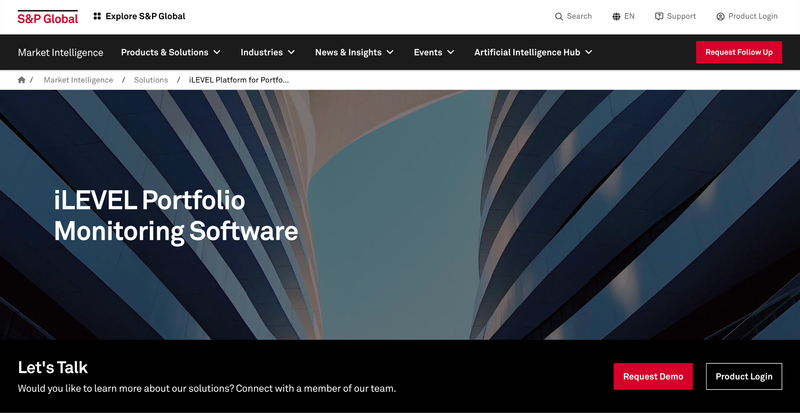Click the Search magnifier icon
800x413 pixels.
559,16
